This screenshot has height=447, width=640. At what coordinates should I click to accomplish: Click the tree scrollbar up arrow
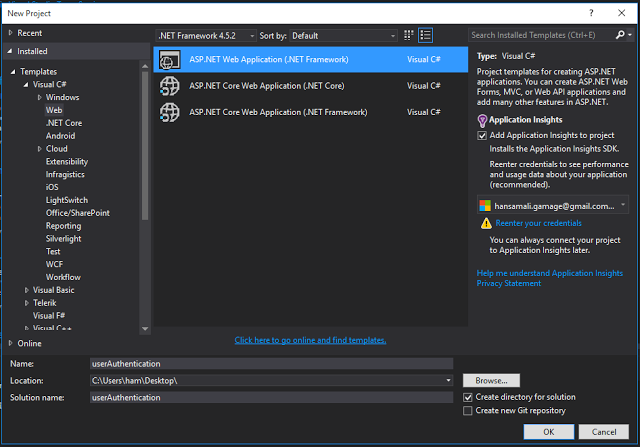[145, 66]
